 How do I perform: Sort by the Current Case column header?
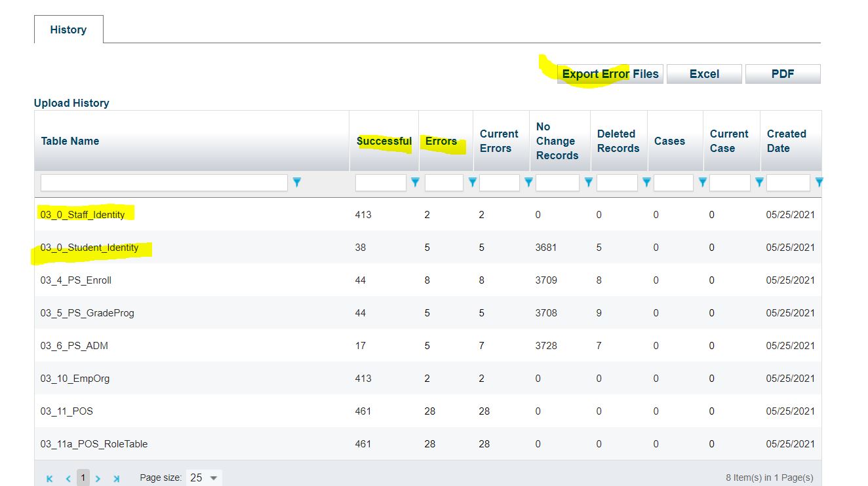729,141
